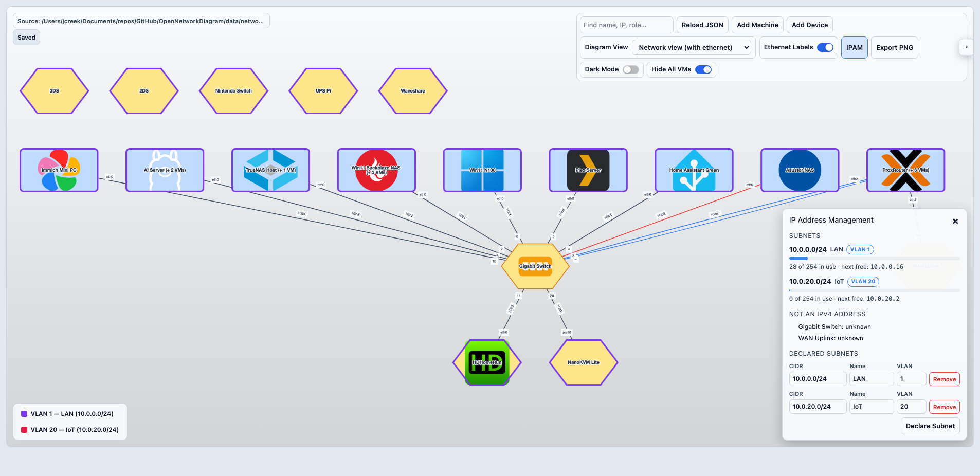Focus the Find name, IP, role search field
This screenshot has width=980, height=476.
pyautogui.click(x=627, y=25)
